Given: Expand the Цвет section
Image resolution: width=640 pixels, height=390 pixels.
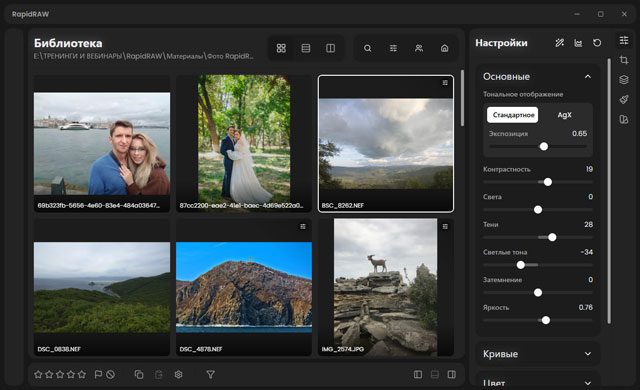Looking at the screenshot, I should point(588,383).
